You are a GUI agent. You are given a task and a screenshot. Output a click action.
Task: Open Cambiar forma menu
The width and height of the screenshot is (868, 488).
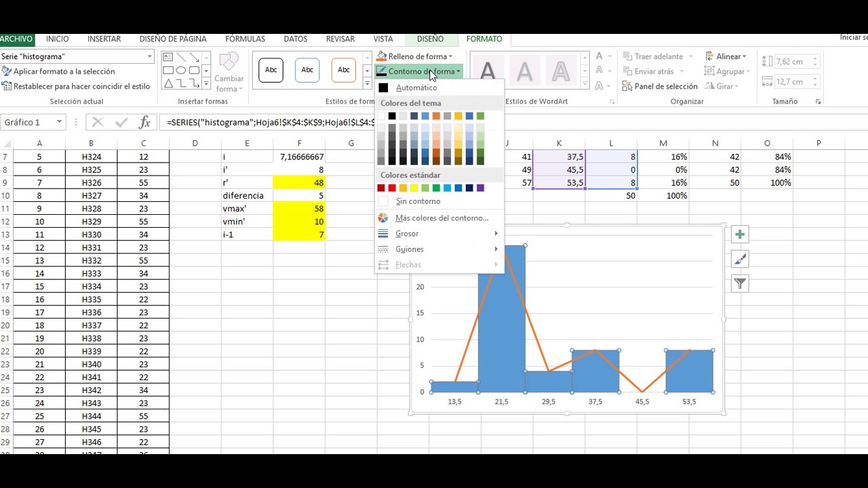(x=229, y=73)
